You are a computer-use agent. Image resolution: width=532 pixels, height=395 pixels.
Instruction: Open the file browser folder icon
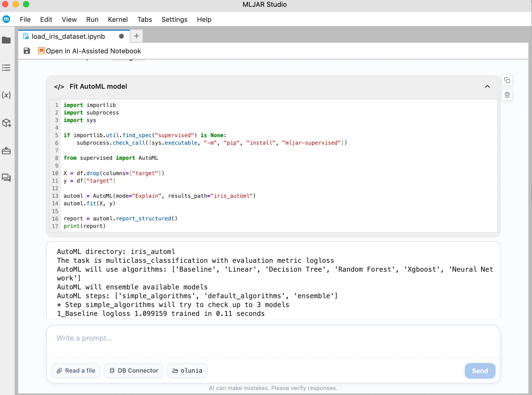[x=6, y=40]
